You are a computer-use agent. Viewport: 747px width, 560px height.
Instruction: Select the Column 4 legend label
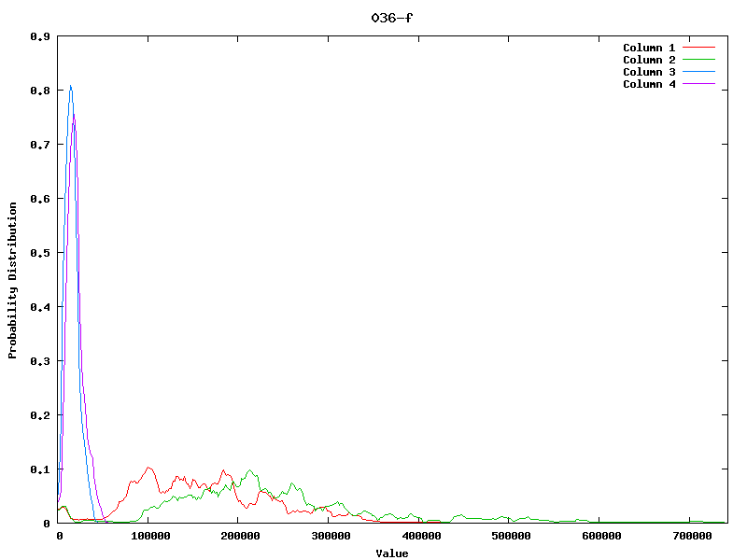tap(649, 84)
